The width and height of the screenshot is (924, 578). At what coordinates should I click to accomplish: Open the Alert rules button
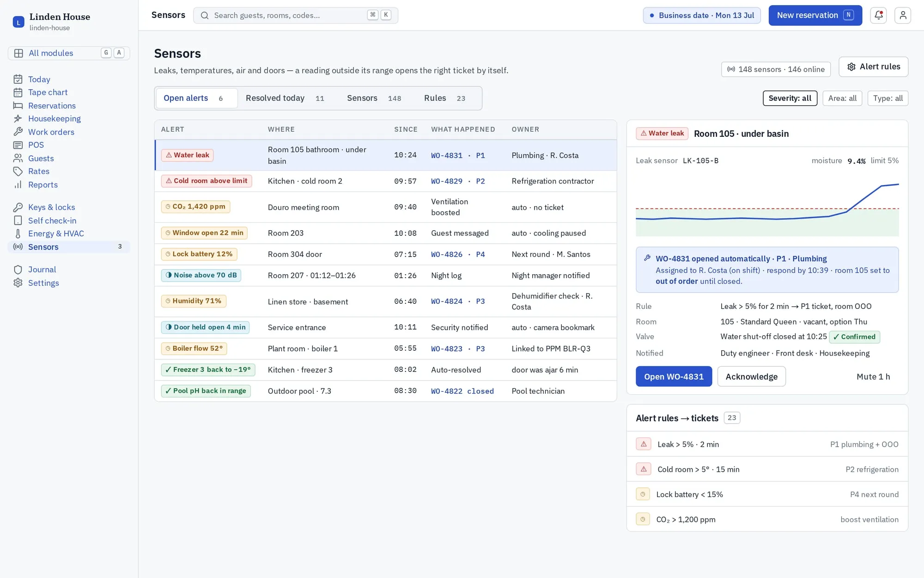pos(873,67)
